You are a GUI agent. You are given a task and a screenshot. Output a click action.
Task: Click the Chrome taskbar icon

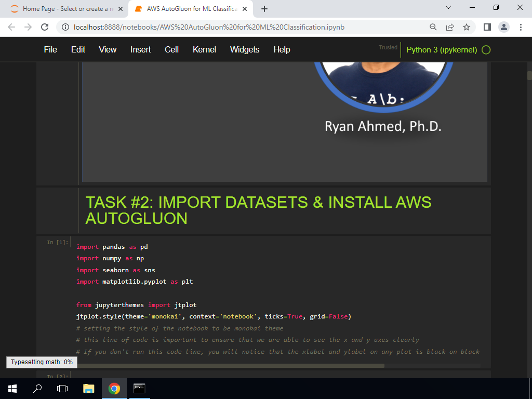(x=114, y=389)
